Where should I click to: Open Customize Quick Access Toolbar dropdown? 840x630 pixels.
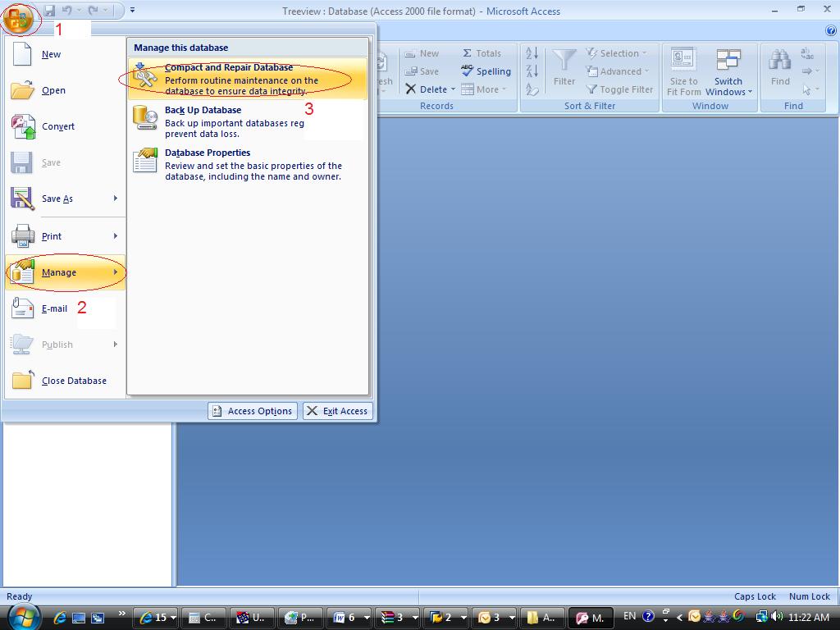pos(132,10)
